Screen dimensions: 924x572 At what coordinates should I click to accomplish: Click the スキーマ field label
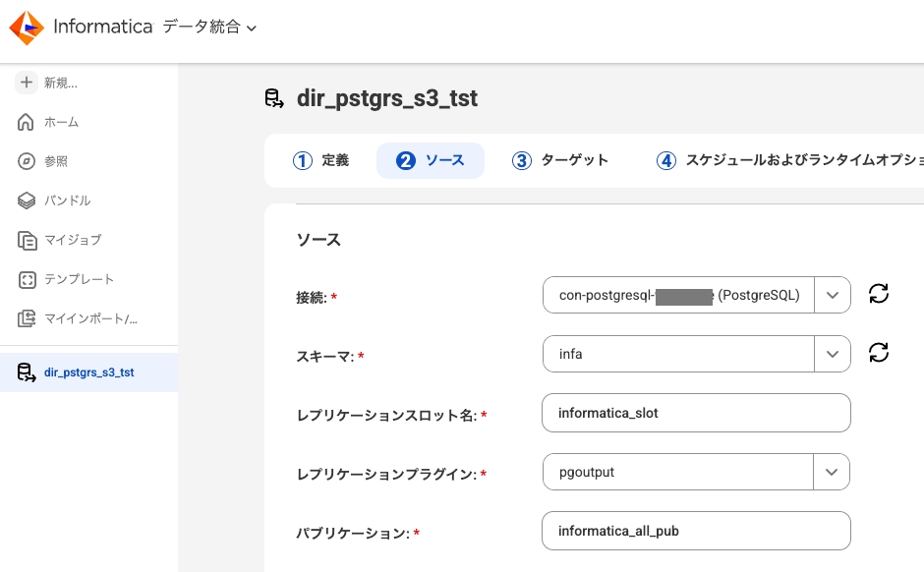click(324, 357)
